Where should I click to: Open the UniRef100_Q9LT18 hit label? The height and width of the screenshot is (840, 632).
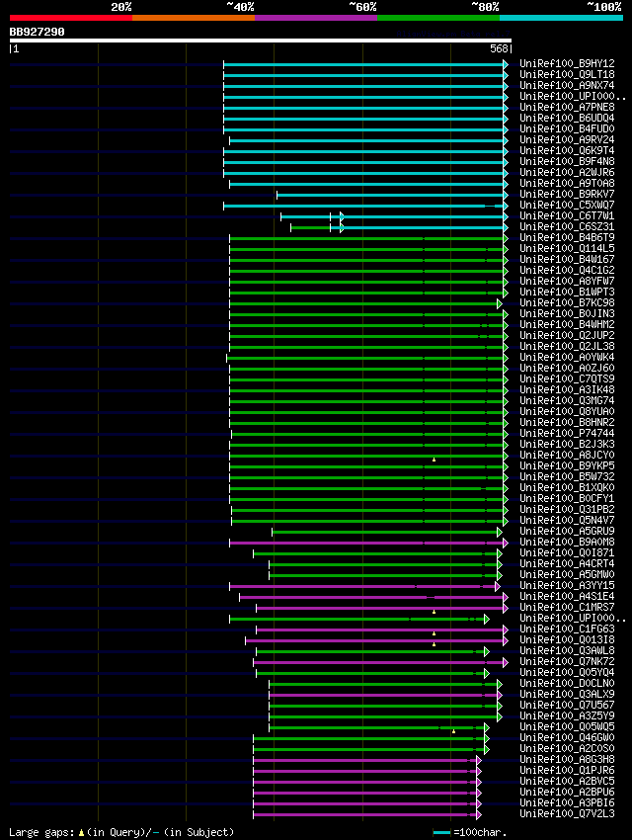point(567,74)
